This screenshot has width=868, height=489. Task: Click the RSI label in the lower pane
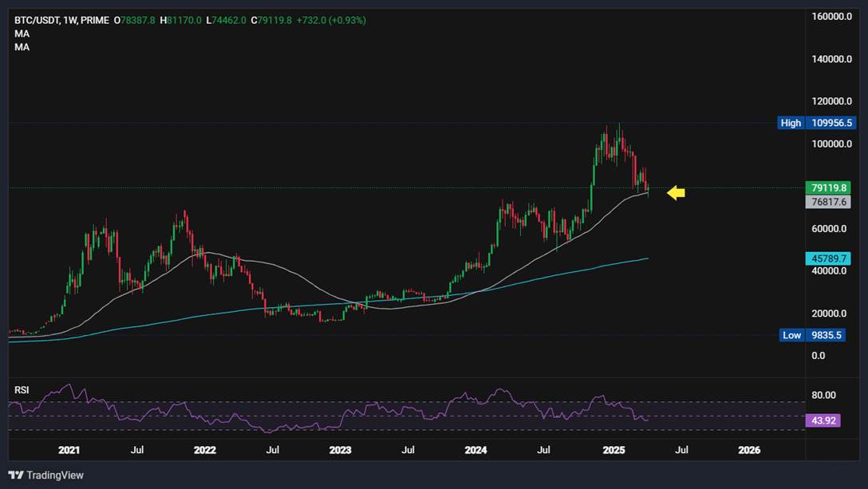click(x=22, y=389)
